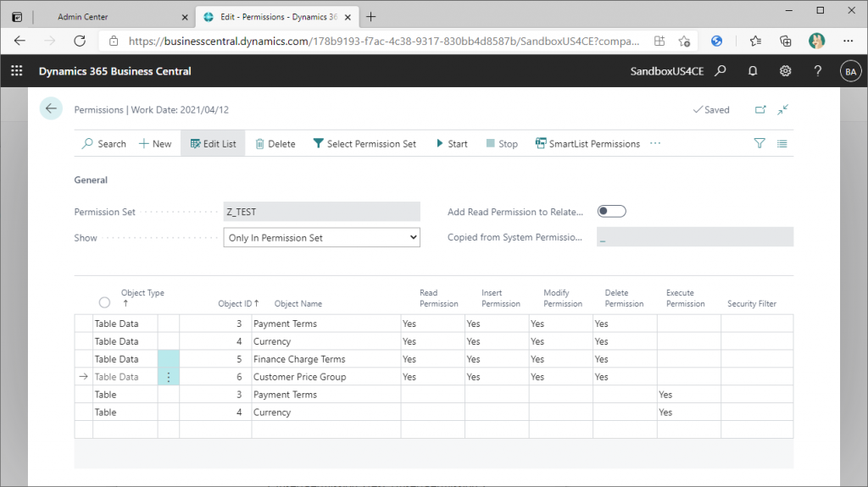The image size is (868, 487).
Task: View site information lock icon
Action: [x=114, y=41]
